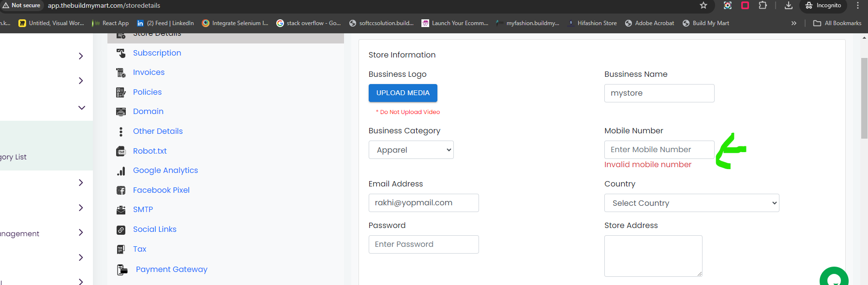Open Chrome's three-dot menu
Screen dimensions: 868x285
coord(858,5)
